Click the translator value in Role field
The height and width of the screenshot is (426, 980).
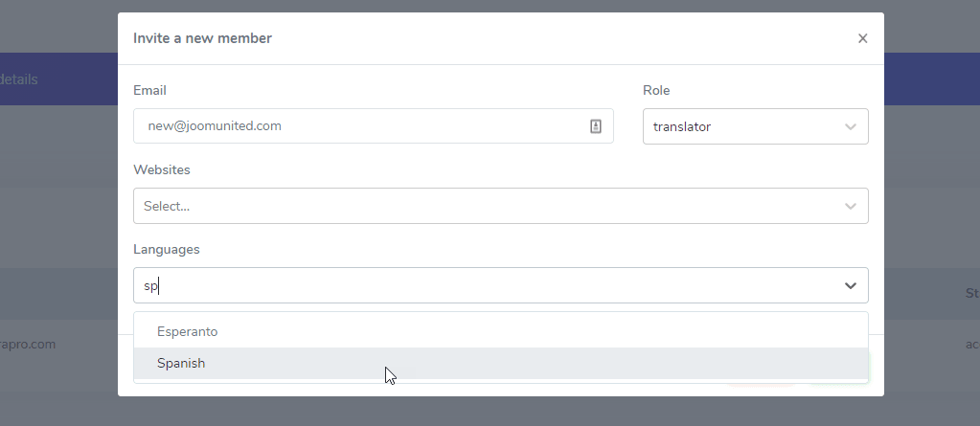[682, 126]
